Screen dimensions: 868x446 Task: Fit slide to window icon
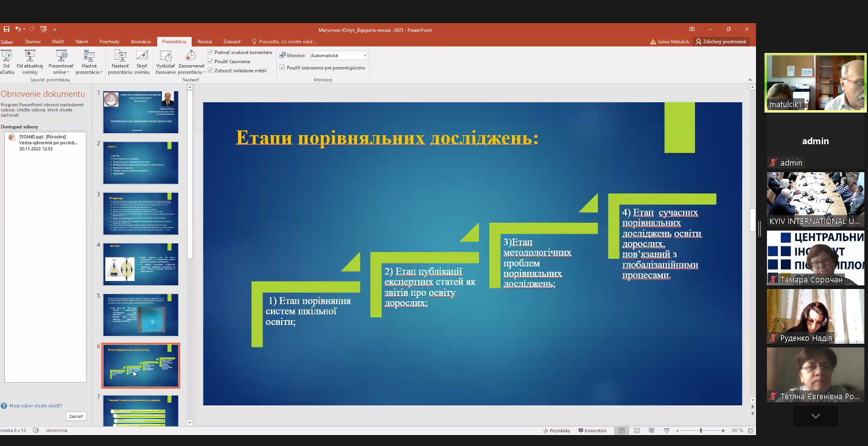click(751, 431)
